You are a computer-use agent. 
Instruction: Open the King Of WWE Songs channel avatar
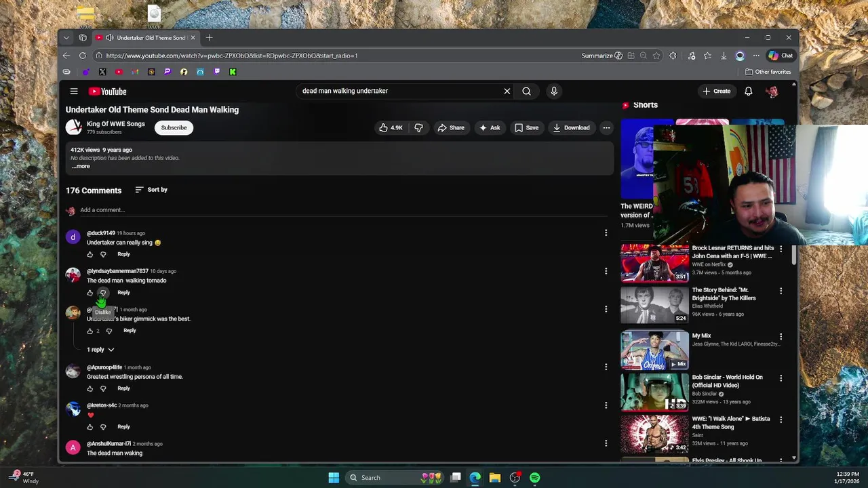[x=73, y=127]
